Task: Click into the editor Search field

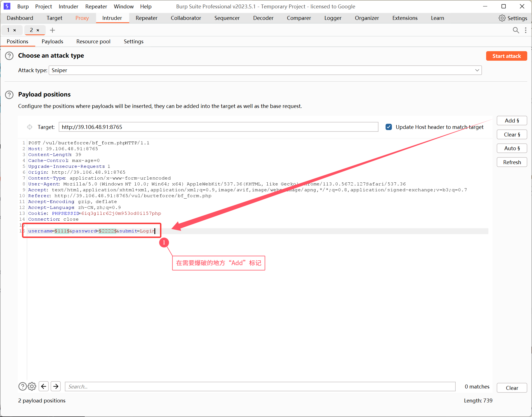Action: 260,387
